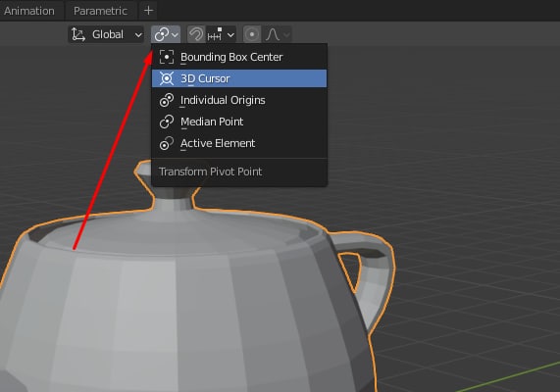Click the Individual Origins icon
The height and width of the screenshot is (392, 560).
tap(167, 100)
